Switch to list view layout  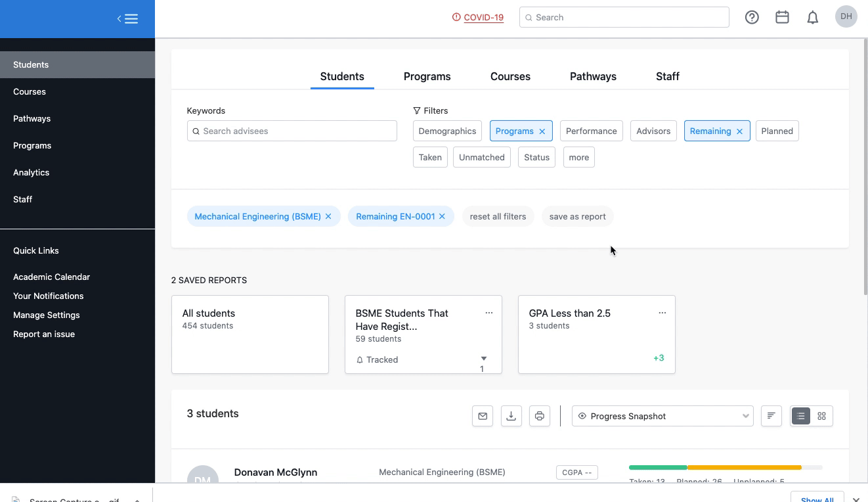coord(801,416)
